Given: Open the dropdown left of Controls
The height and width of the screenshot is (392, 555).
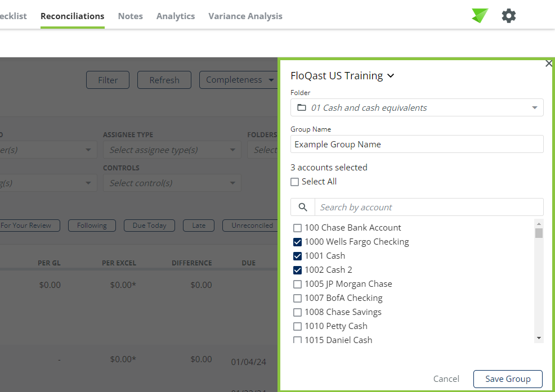Looking at the screenshot, I should click(x=48, y=183).
